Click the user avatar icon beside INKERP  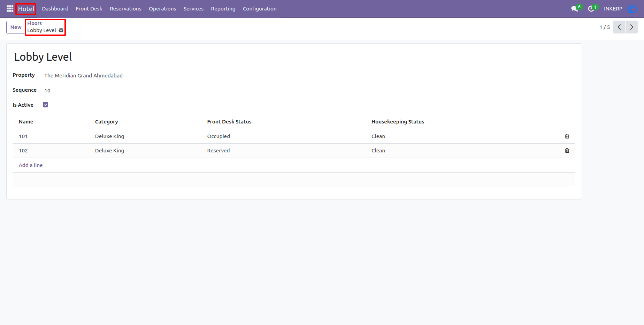pos(632,9)
